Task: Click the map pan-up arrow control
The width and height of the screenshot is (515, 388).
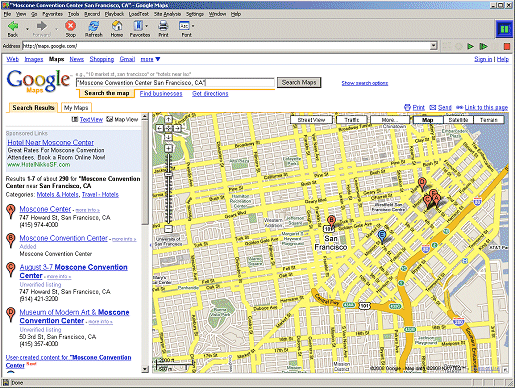Action: (x=168, y=120)
